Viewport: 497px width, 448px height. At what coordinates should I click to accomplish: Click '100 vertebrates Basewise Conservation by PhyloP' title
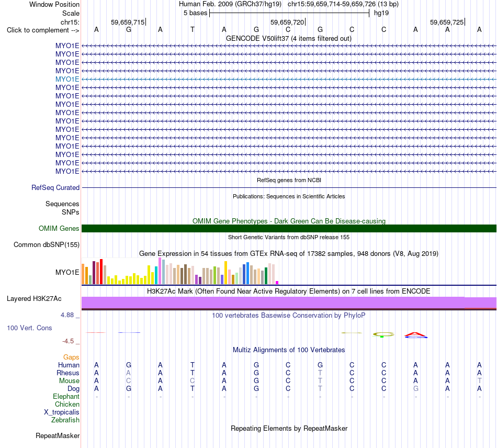[289, 316]
